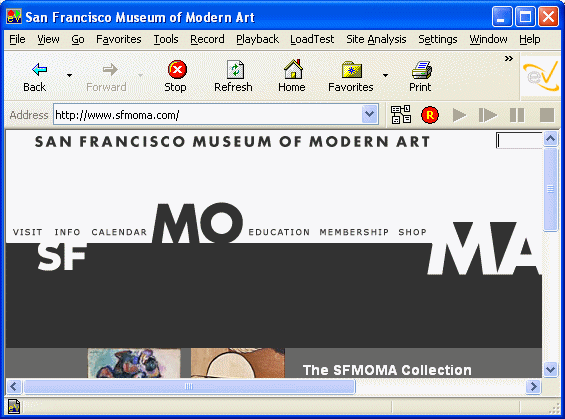Click the eValid title bar application icon
Viewport: 565px width, 419px height.
tap(14, 16)
